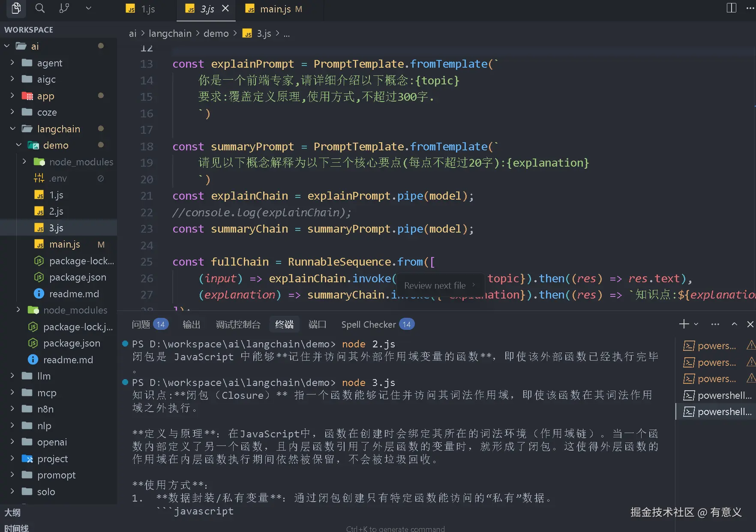The image size is (756, 532).
Task: Expand node_modules inside demo folder
Action: pos(24,161)
